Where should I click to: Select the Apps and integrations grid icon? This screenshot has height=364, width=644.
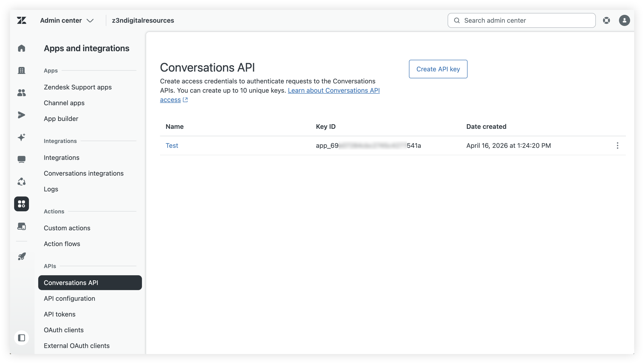22,204
